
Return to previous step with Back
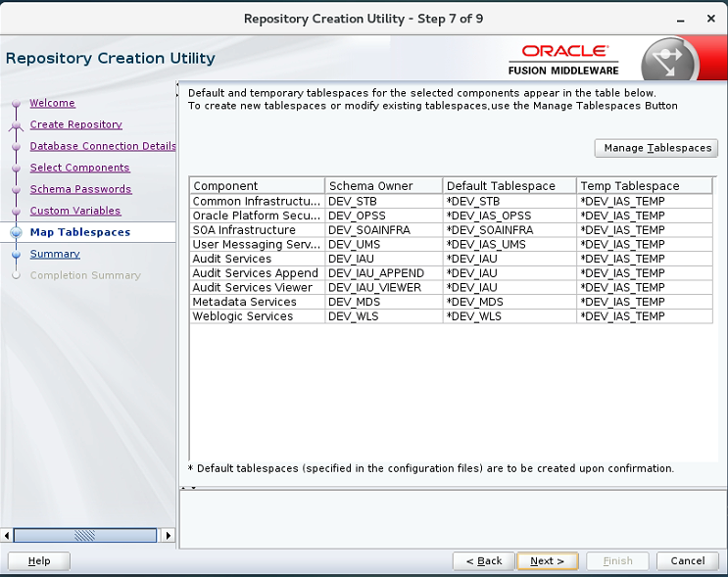click(484, 560)
